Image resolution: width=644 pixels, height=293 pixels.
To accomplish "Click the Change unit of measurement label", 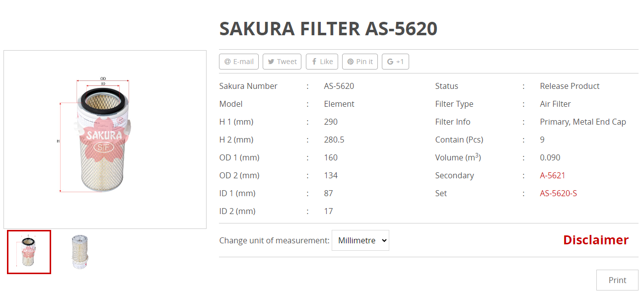I will (274, 240).
